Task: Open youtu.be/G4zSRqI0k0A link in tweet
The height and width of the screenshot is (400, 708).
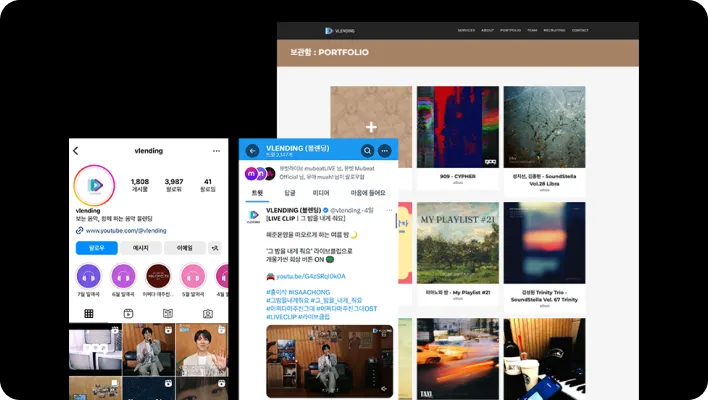Action: (x=311, y=276)
